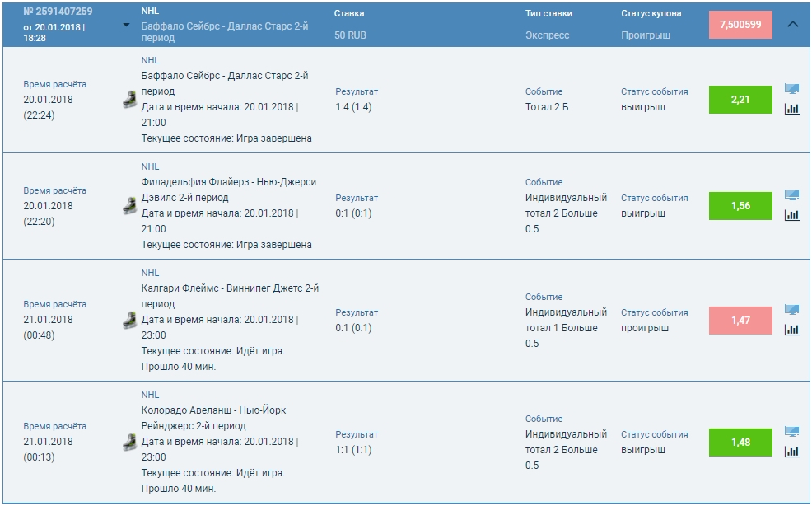Click the monitor icon in the Calgary Flames row
The height and width of the screenshot is (506, 812).
point(791,310)
